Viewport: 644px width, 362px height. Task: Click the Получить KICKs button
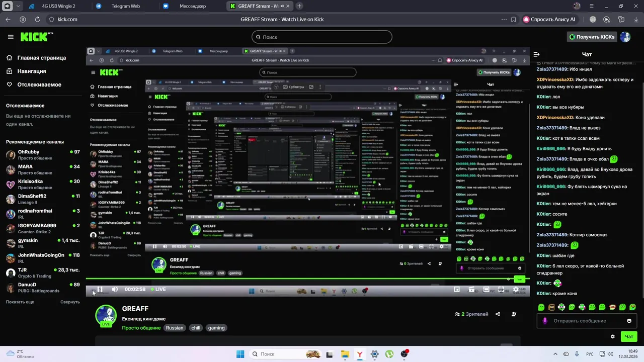click(x=592, y=37)
